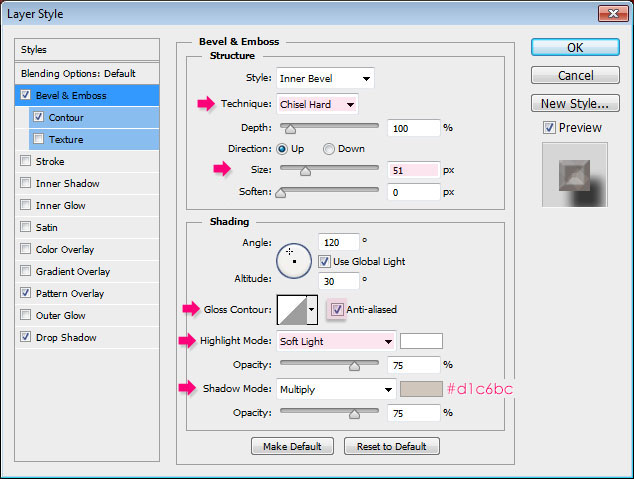Click the Highlight Opacity slider handle

click(354, 366)
